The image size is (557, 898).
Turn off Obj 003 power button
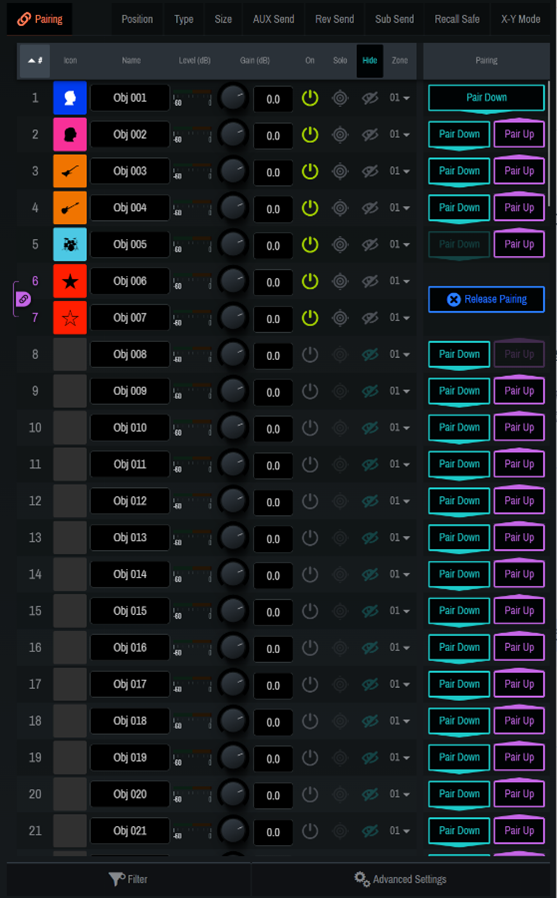(x=310, y=171)
